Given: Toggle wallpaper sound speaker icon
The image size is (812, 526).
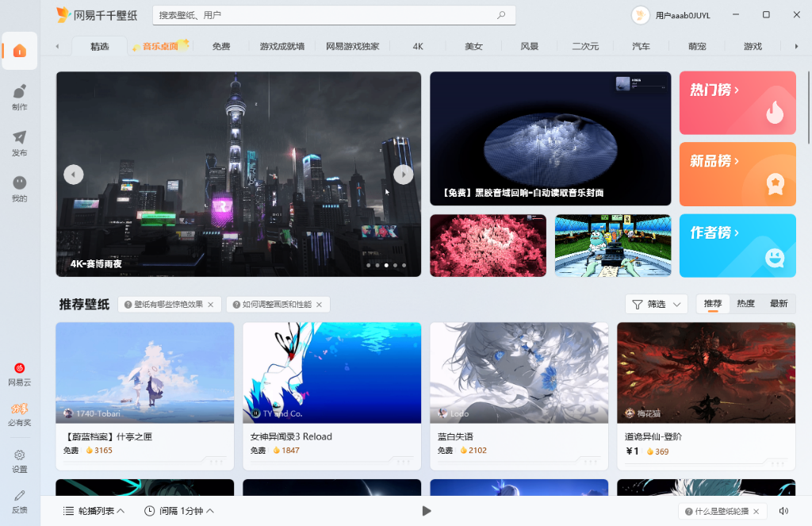Looking at the screenshot, I should click(783, 511).
